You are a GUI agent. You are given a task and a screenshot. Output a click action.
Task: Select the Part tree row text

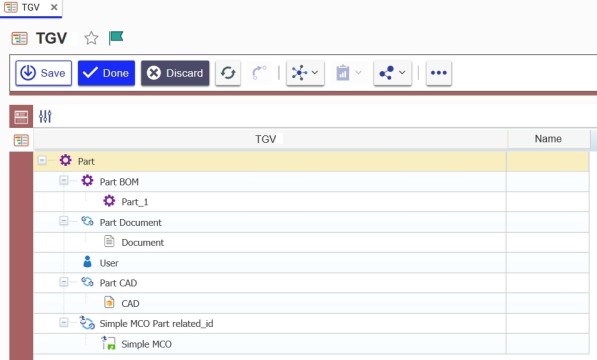(x=86, y=161)
